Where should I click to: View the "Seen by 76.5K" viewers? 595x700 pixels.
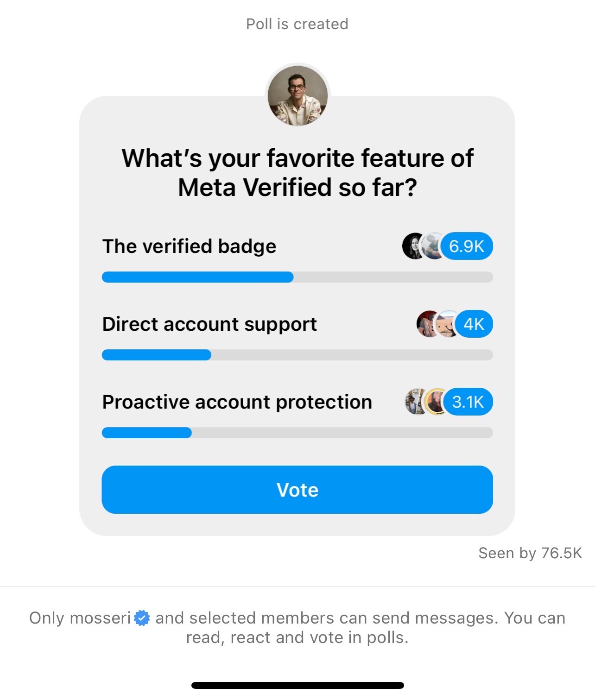click(530, 553)
